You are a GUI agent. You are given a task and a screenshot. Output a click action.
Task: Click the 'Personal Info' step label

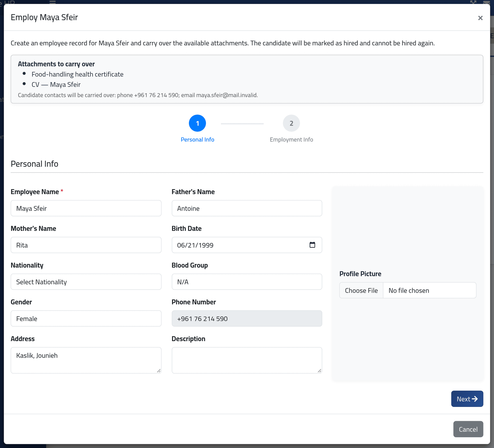pyautogui.click(x=197, y=140)
